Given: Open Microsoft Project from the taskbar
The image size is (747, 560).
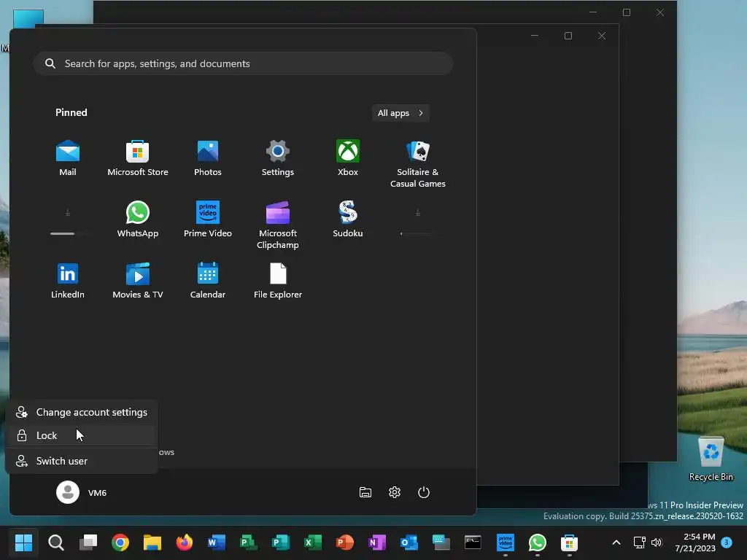Looking at the screenshot, I should pyautogui.click(x=249, y=542).
